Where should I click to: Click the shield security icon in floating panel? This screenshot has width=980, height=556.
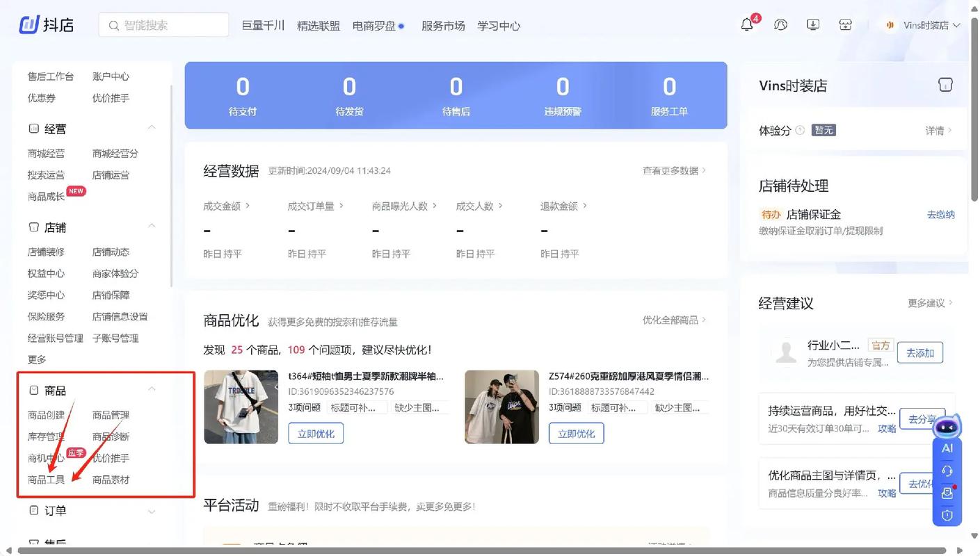tap(946, 515)
